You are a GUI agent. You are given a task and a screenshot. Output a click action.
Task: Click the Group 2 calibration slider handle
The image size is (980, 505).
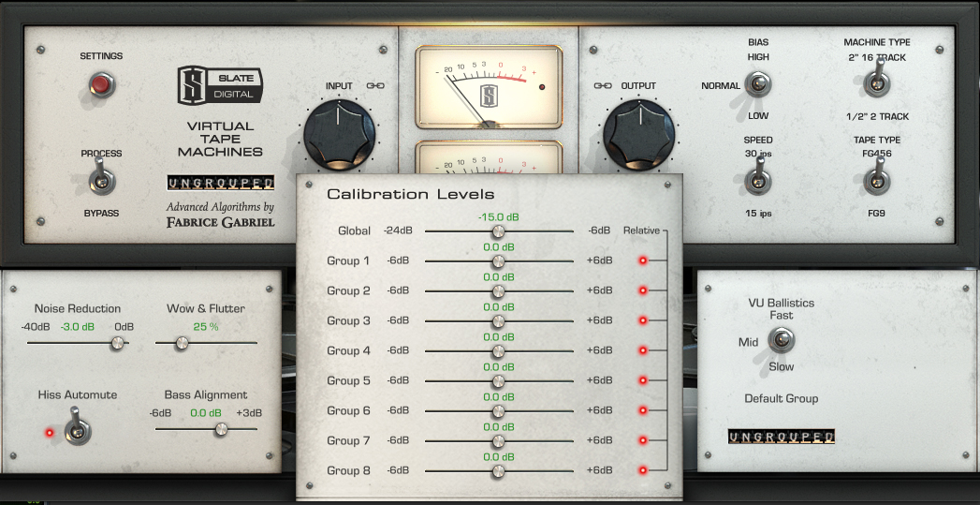tap(498, 291)
